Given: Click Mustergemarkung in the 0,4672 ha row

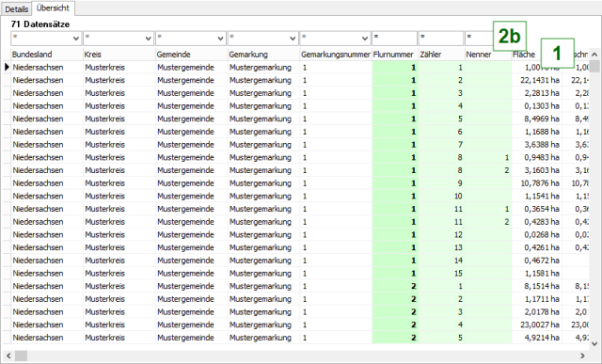Looking at the screenshot, I should [x=263, y=261].
